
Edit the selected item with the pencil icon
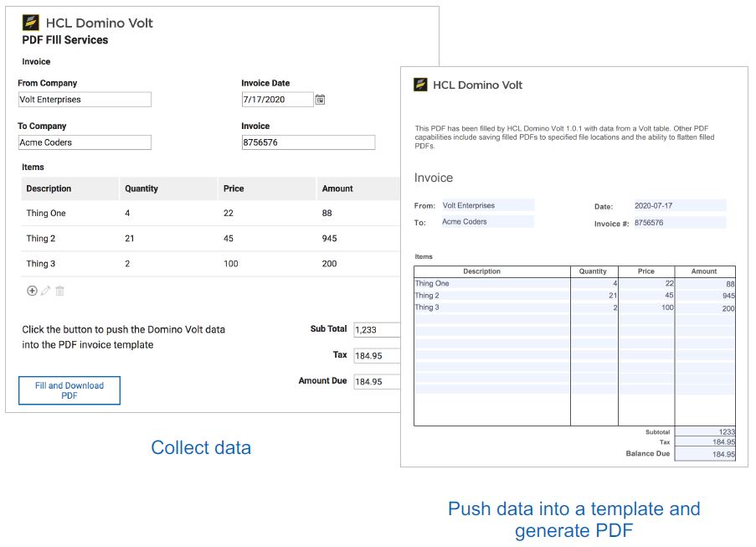[46, 291]
